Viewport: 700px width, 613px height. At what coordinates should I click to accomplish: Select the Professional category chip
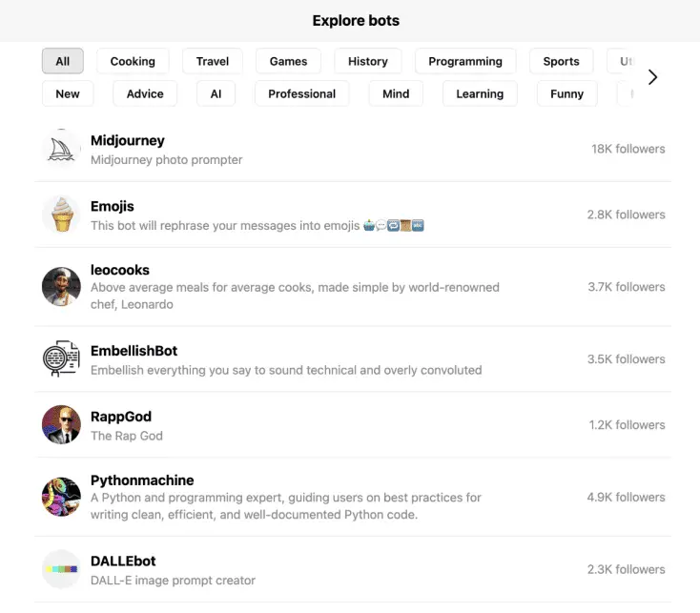301,93
